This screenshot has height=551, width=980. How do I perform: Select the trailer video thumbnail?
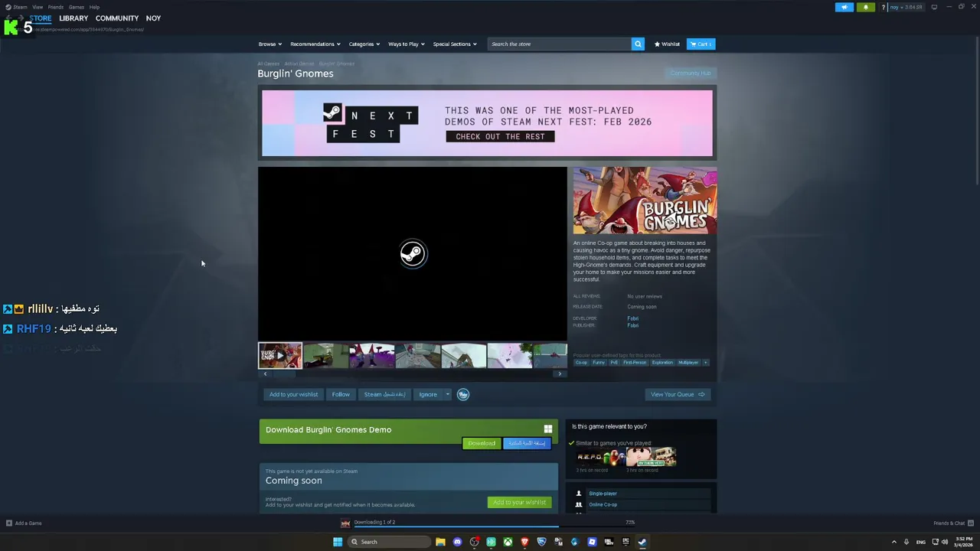point(280,356)
